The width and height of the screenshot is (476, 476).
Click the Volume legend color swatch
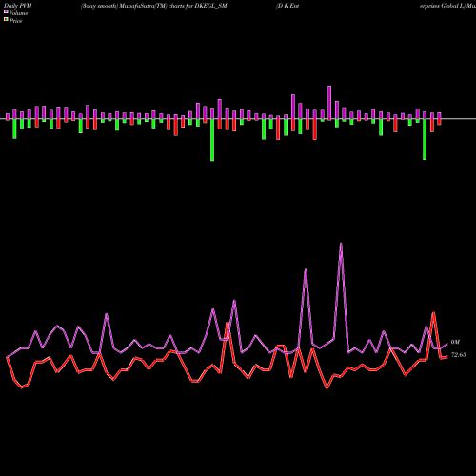6,11
